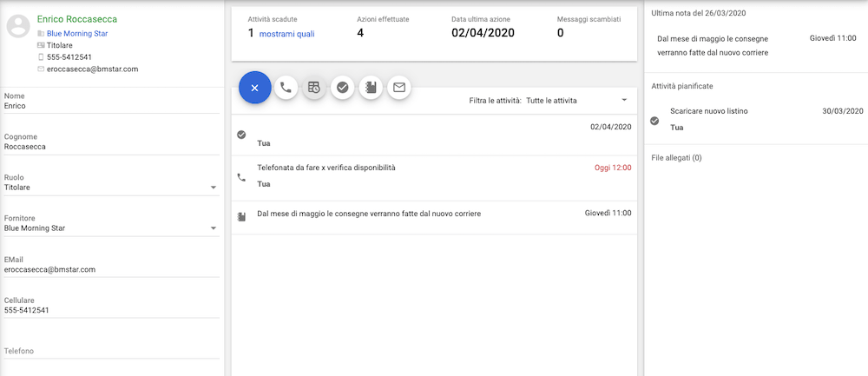Click the Cognome input field
The width and height of the screenshot is (868, 376).
(111, 147)
